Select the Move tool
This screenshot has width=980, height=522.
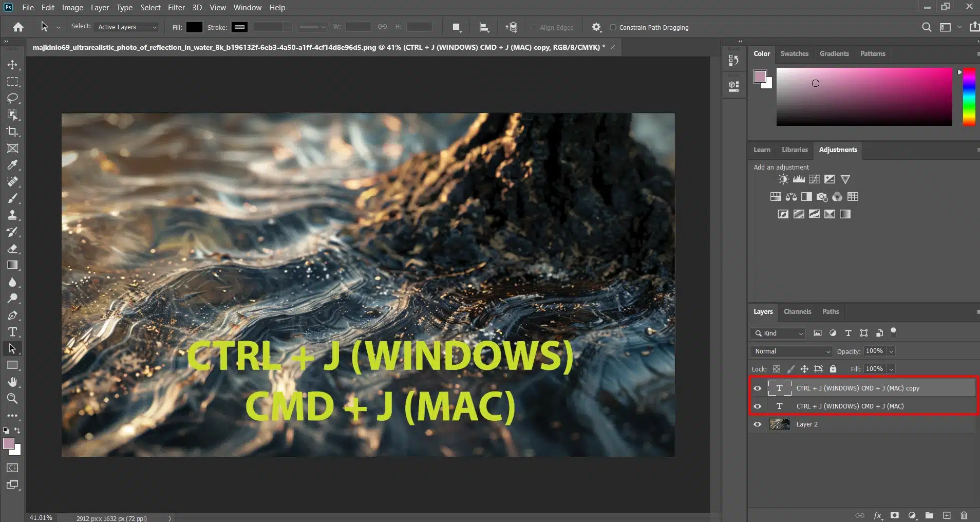pyautogui.click(x=12, y=65)
